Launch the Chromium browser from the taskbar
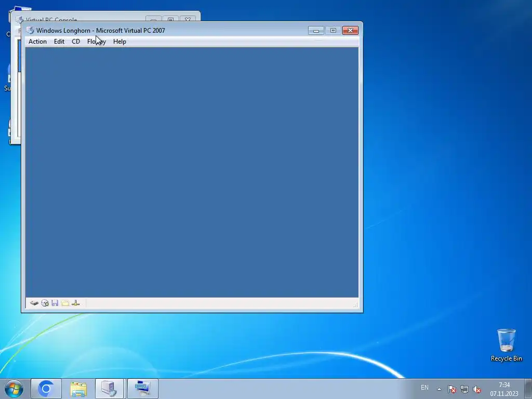The image size is (532, 399). pyautogui.click(x=46, y=389)
